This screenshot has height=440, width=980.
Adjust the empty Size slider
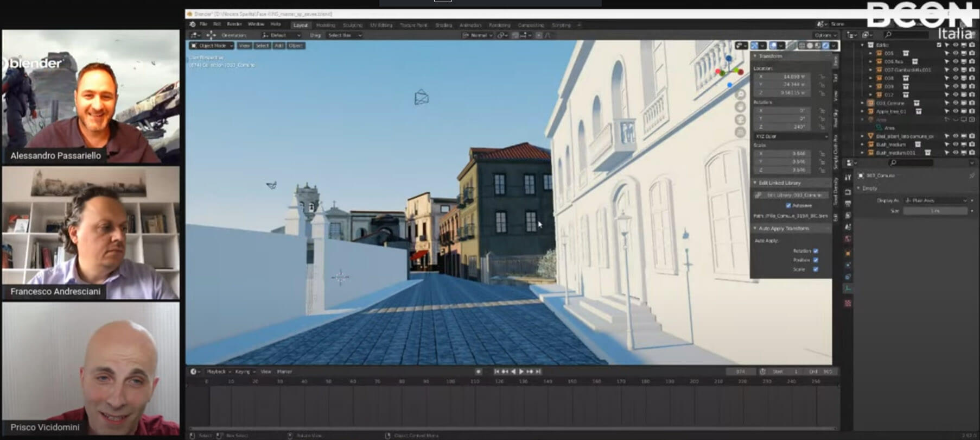[936, 211]
